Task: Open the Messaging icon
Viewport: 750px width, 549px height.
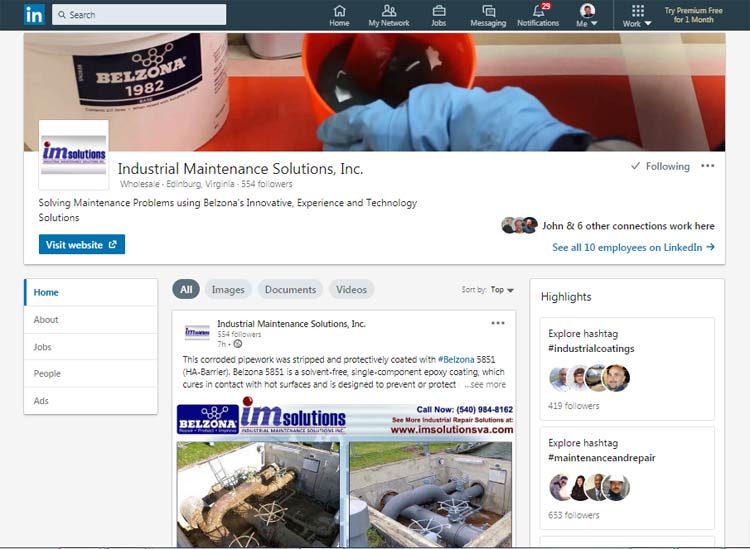Action: pos(488,11)
